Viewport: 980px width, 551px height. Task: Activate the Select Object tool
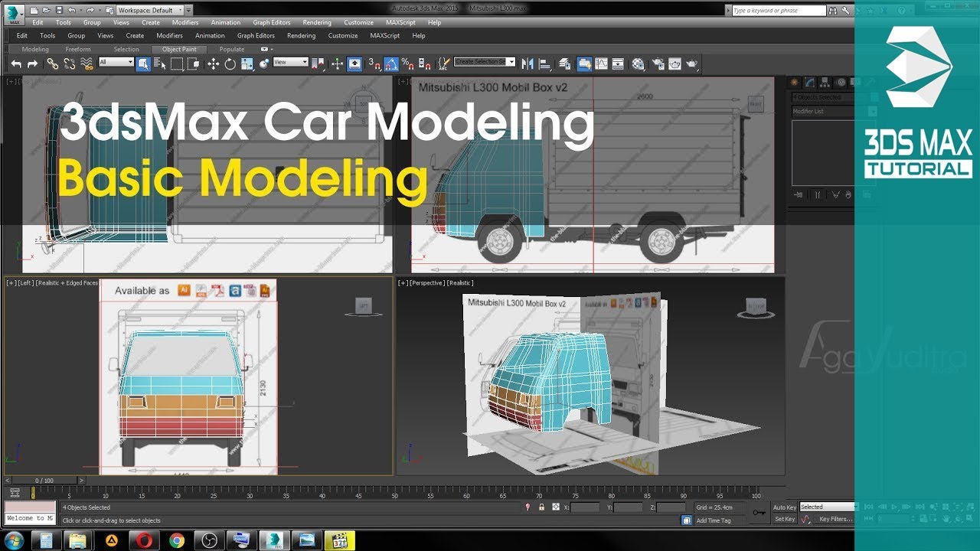click(x=143, y=64)
